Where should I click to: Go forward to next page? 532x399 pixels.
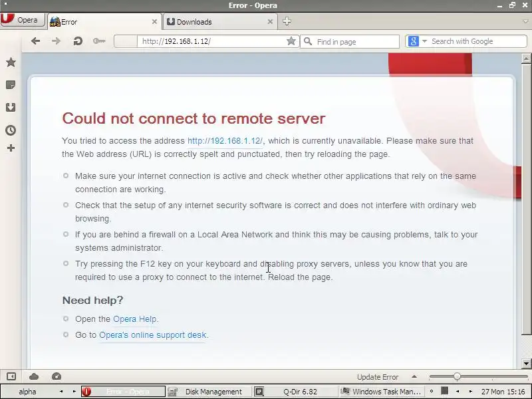point(56,41)
